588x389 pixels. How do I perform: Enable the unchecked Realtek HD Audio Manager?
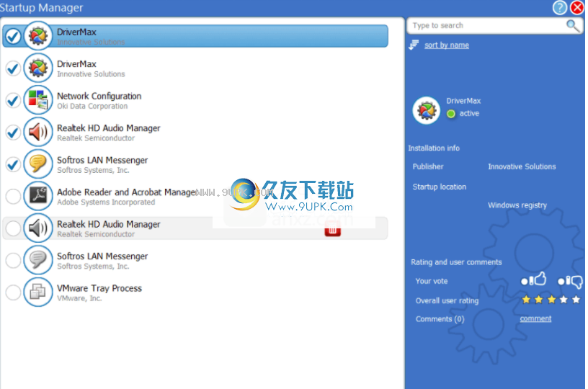(x=13, y=228)
